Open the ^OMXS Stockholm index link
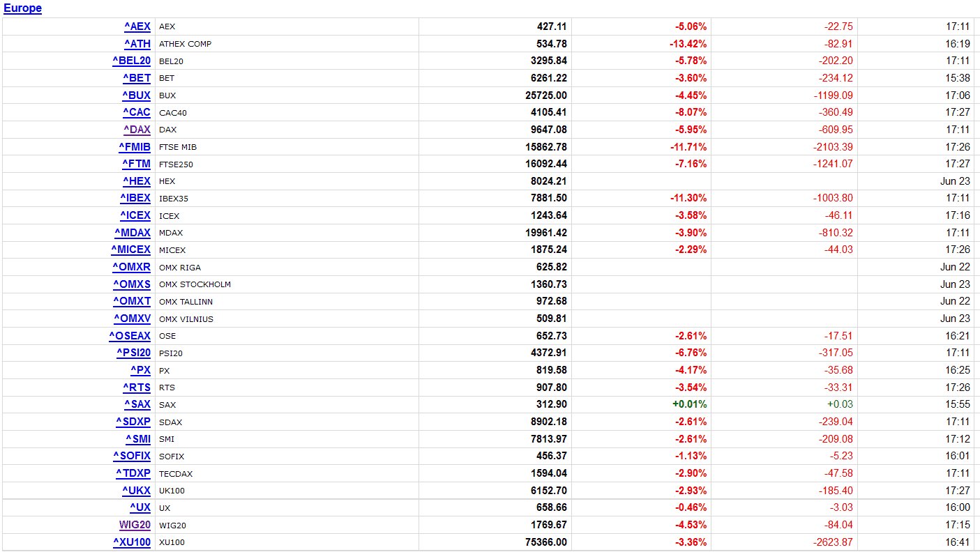The image size is (980, 552). (x=132, y=284)
